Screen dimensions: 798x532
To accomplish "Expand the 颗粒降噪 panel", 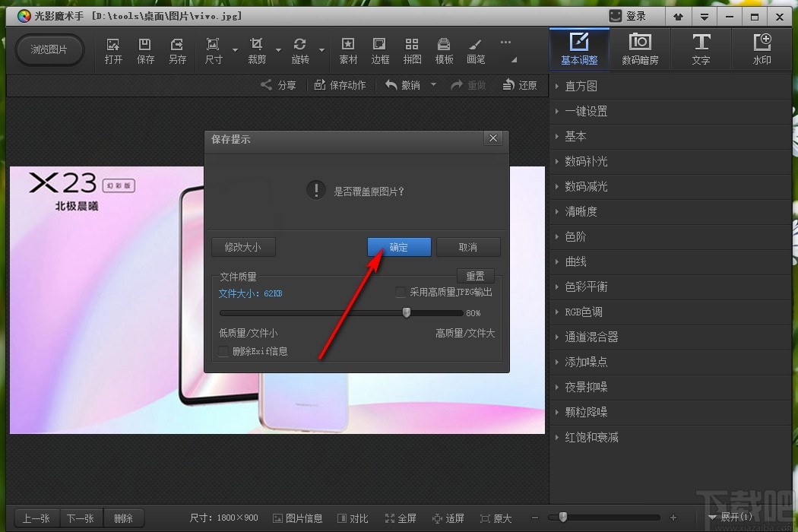I will [670, 412].
